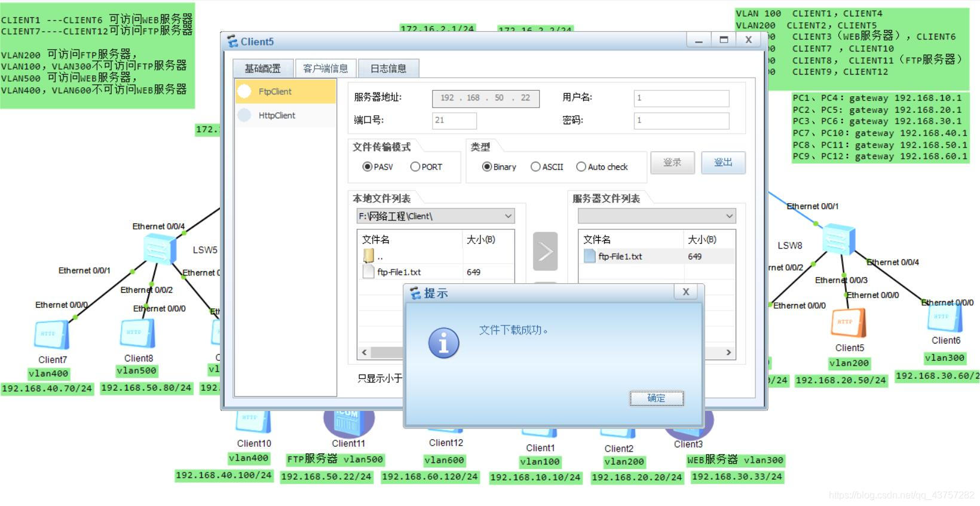980x506 pixels.
Task: Click the 192.168.30.33/24 address label
Action: 737,477
